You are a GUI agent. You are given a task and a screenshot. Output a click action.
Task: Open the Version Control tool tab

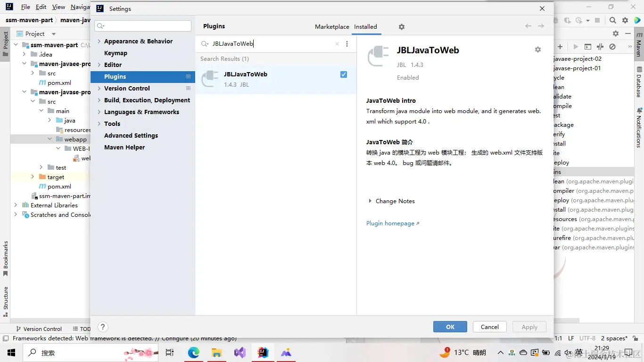point(39,329)
